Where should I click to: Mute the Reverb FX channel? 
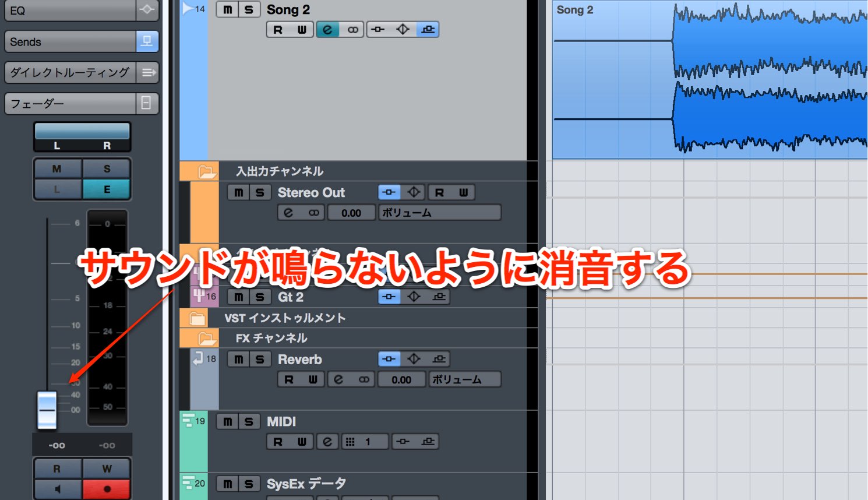tap(239, 359)
